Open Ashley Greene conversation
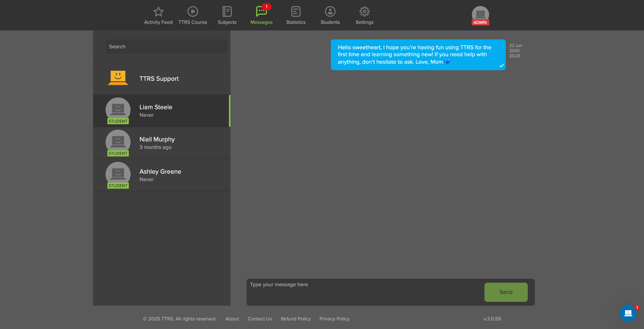 (162, 175)
